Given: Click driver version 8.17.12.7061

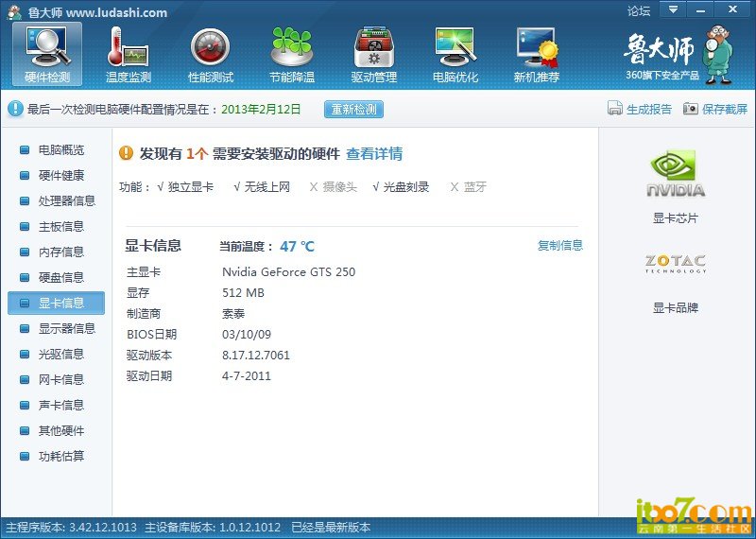Looking at the screenshot, I should [255, 356].
